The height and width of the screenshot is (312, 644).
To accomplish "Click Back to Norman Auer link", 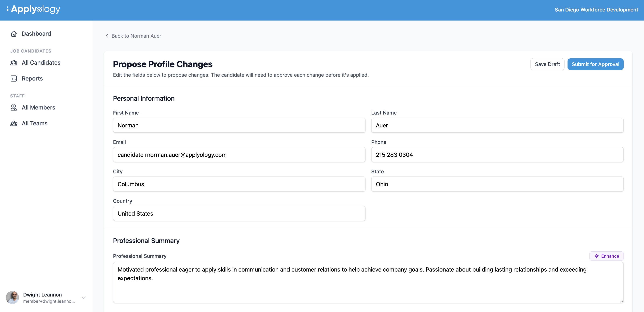I will (x=133, y=36).
